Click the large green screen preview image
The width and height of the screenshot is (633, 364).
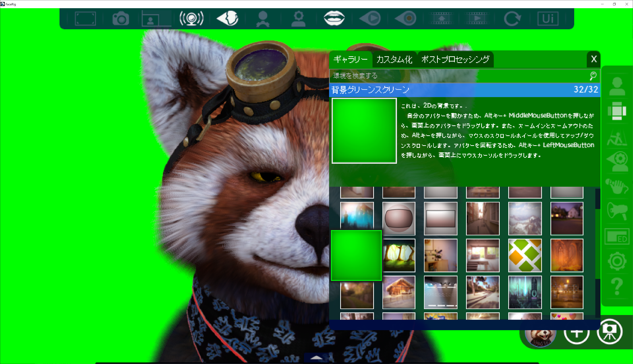coord(364,131)
